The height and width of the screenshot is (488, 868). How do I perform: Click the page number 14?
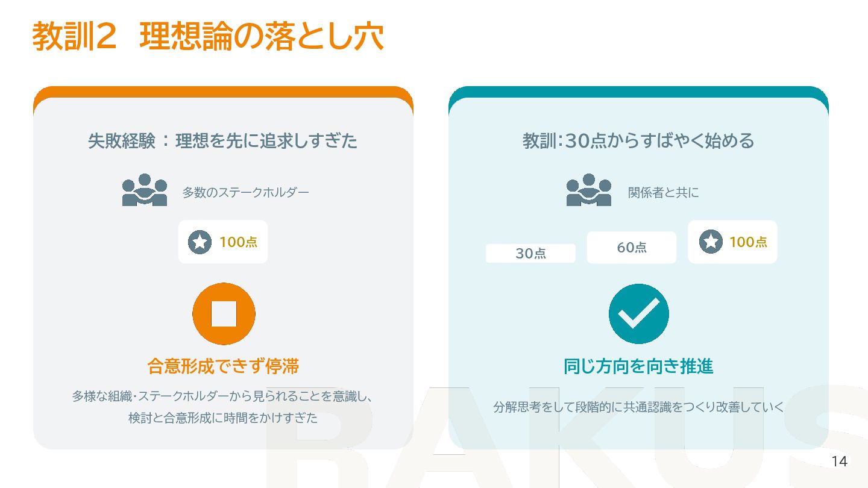point(839,461)
